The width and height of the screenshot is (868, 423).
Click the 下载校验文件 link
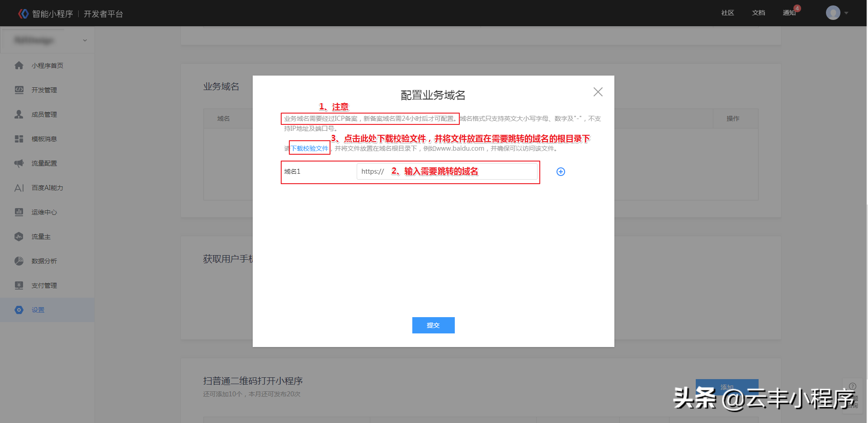309,148
